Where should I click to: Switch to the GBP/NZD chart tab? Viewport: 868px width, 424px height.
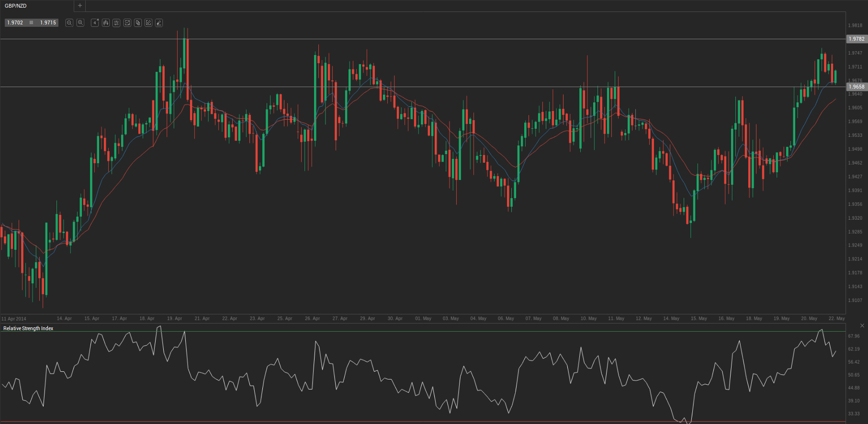[16, 6]
